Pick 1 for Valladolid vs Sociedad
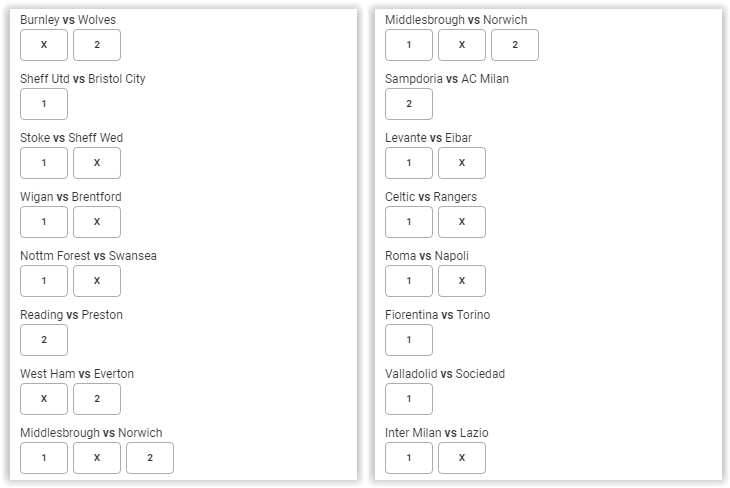 (x=409, y=399)
